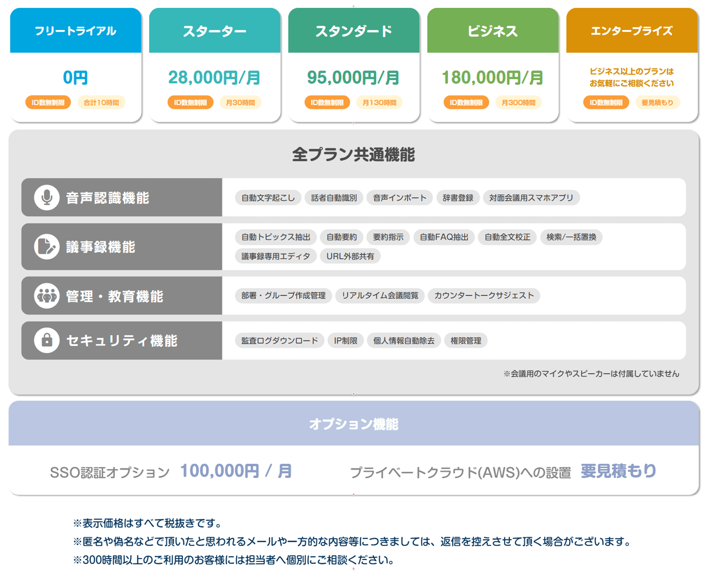This screenshot has height=588, width=710.
Task: Click the document icon for 議事録機能
Action: click(x=47, y=247)
